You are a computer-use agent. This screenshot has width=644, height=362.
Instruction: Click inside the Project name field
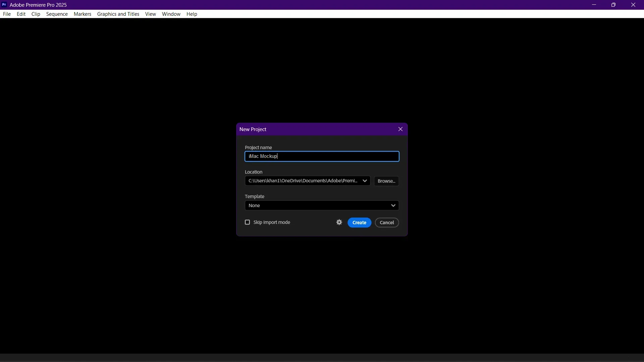coord(321,156)
